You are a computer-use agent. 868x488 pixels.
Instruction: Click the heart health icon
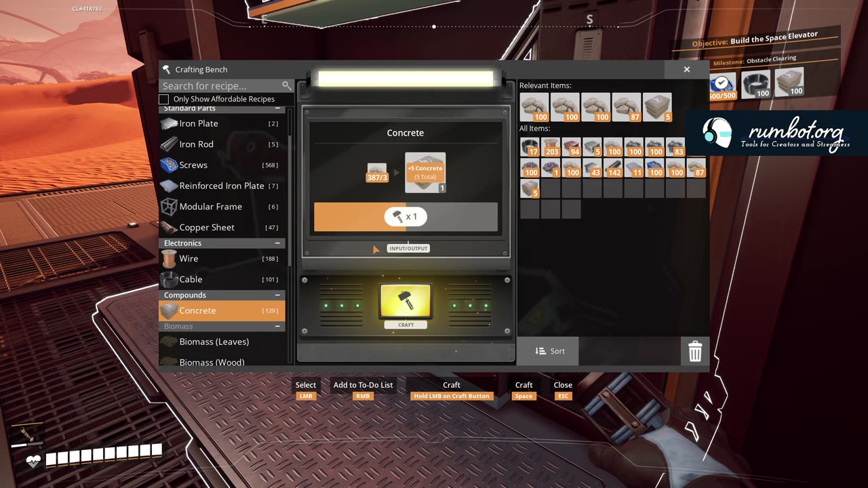tap(33, 461)
